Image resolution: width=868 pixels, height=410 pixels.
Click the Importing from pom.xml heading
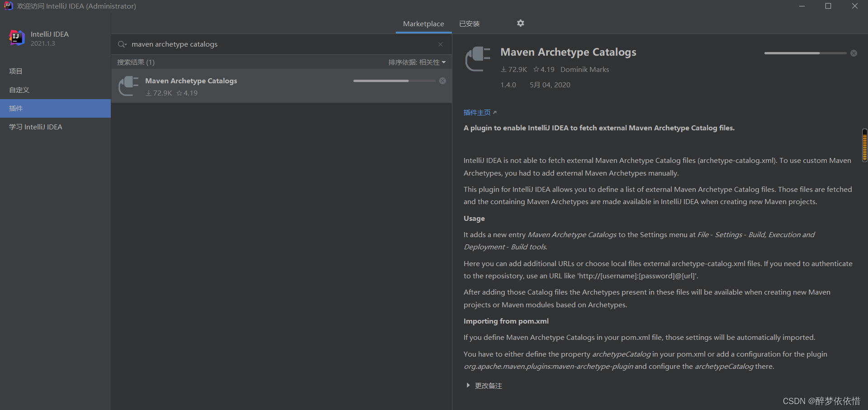click(x=506, y=321)
